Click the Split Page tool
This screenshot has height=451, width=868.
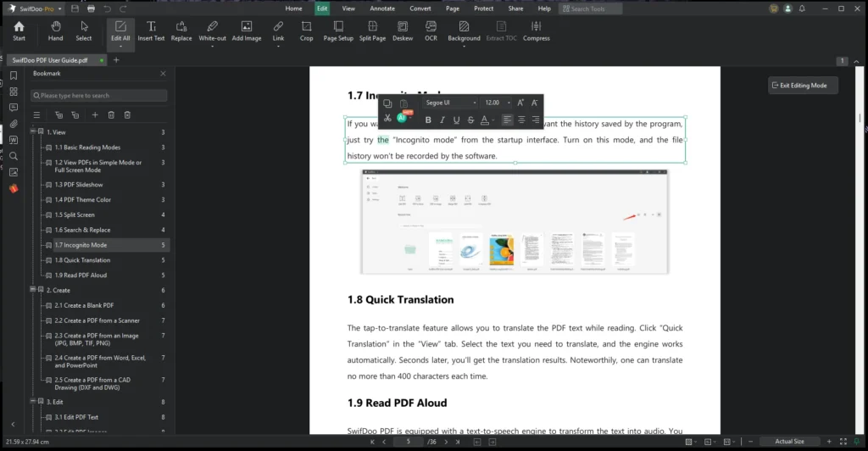coord(373,31)
